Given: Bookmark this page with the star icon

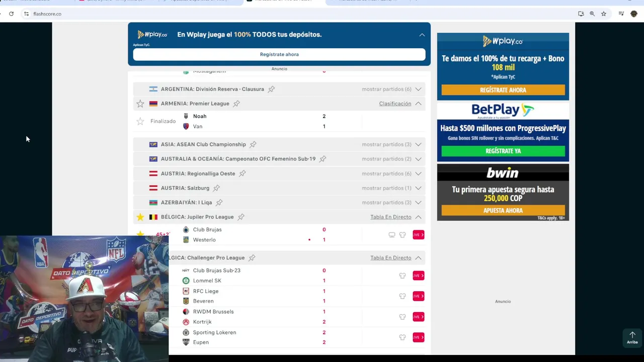Looking at the screenshot, I should click(x=604, y=14).
